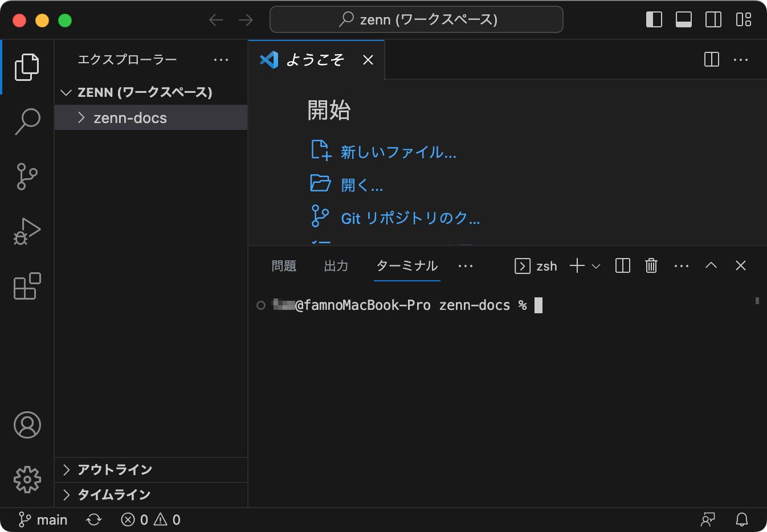Create a new terminal with plus icon
The image size is (767, 532).
point(577,266)
